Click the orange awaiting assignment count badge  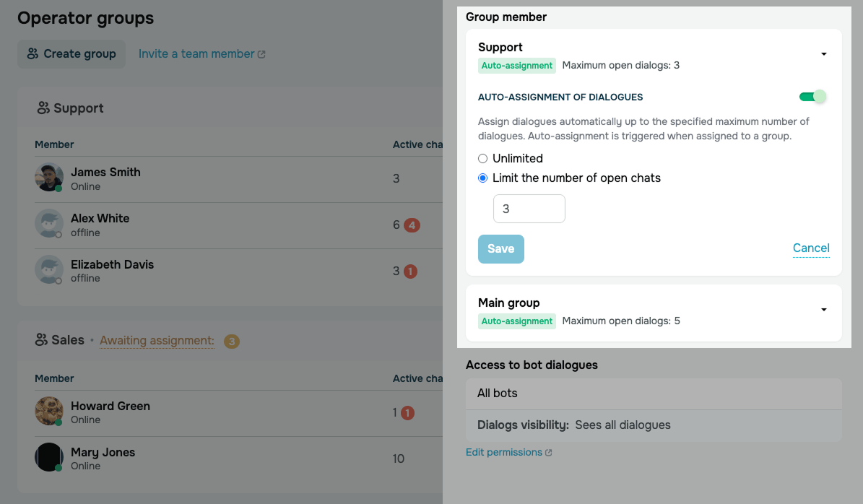[232, 341]
